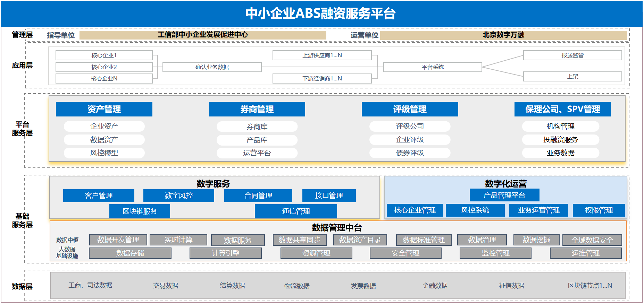Click the 物流数据 label

pos(297,286)
